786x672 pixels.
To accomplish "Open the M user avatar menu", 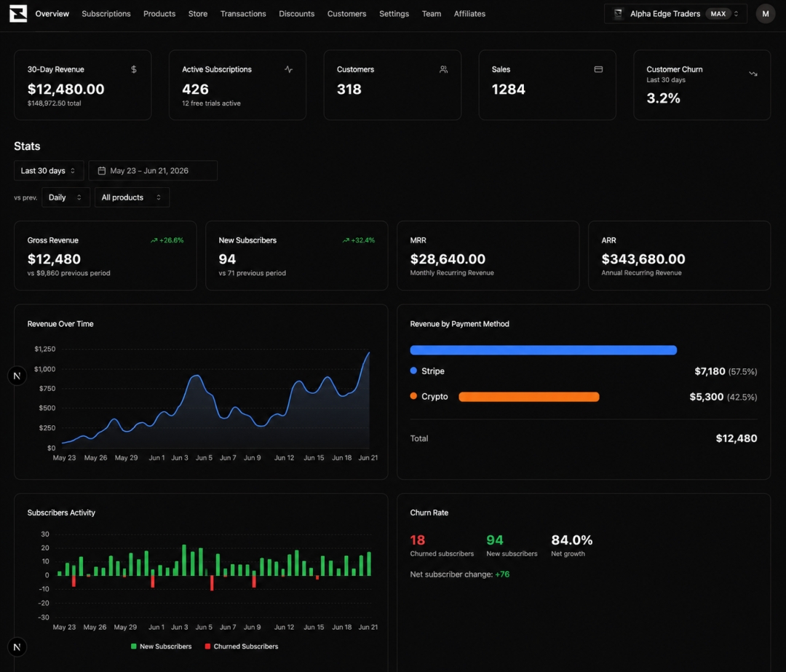I will (766, 14).
